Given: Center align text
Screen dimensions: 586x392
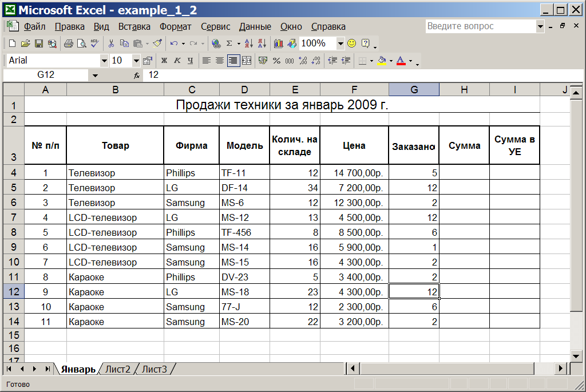Looking at the screenshot, I should (220, 61).
